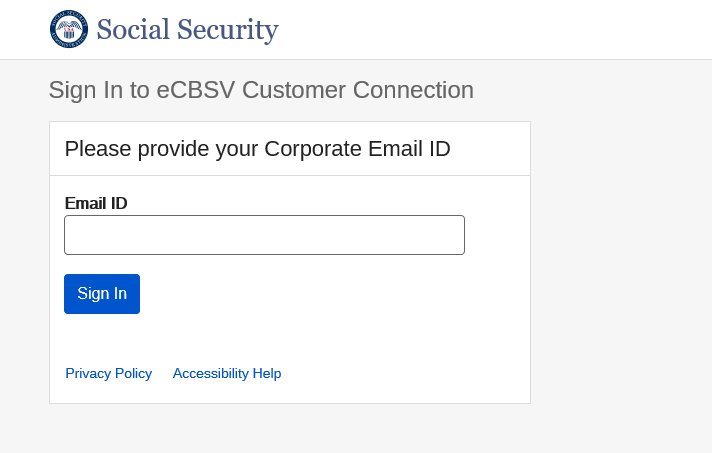Click blank card area right of Email field
Viewport: 712px width, 453px height.
click(497, 235)
